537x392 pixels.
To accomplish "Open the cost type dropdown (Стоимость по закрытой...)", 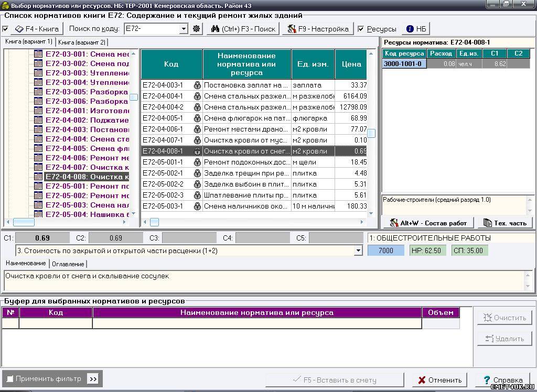I will pos(358,251).
